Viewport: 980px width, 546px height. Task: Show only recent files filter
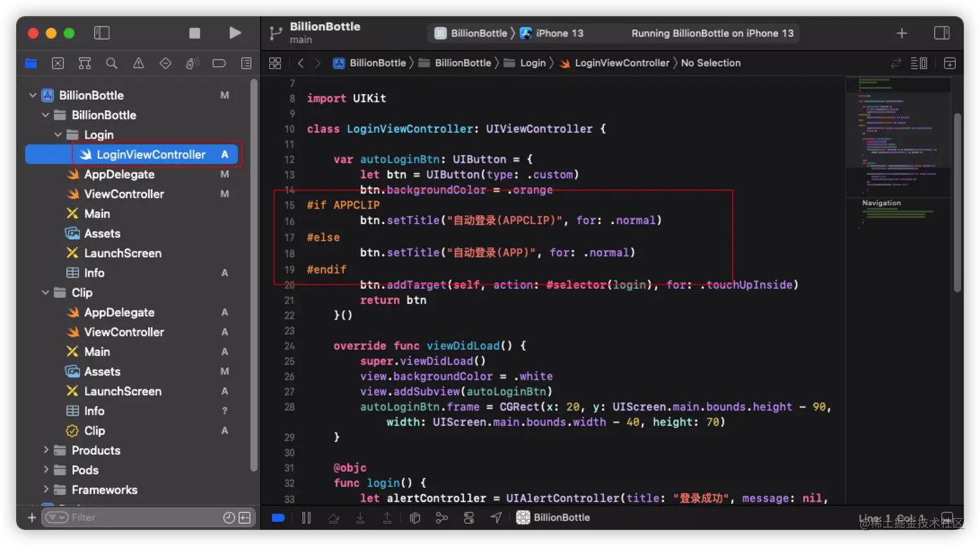click(x=229, y=518)
